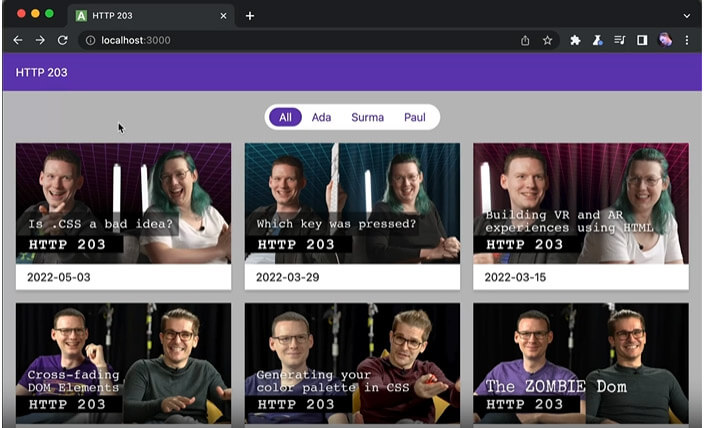Expand the tab search chevron
Viewport: 704px width, 428px height.
click(686, 16)
